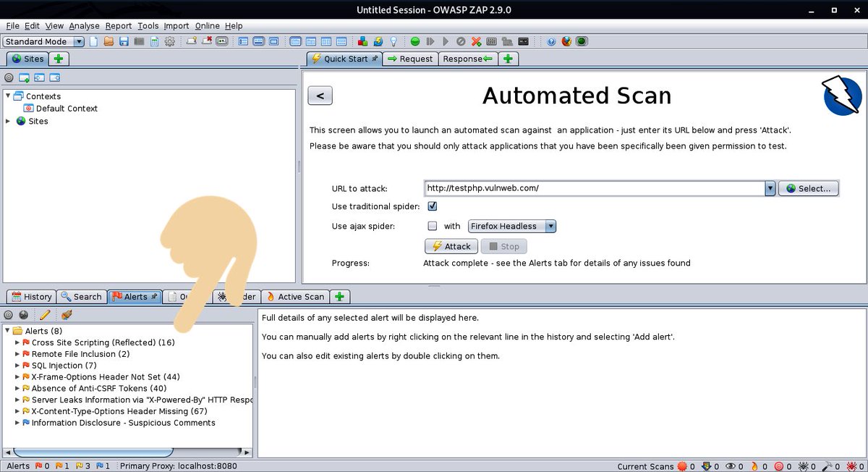The width and height of the screenshot is (868, 472).
Task: Click the Stop button
Action: click(504, 246)
